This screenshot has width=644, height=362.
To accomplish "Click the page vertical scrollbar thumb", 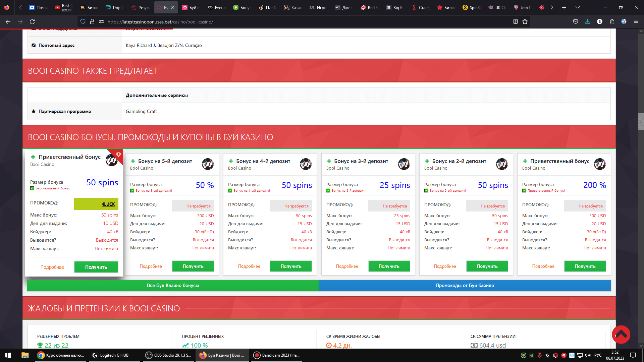I will click(641, 121).
